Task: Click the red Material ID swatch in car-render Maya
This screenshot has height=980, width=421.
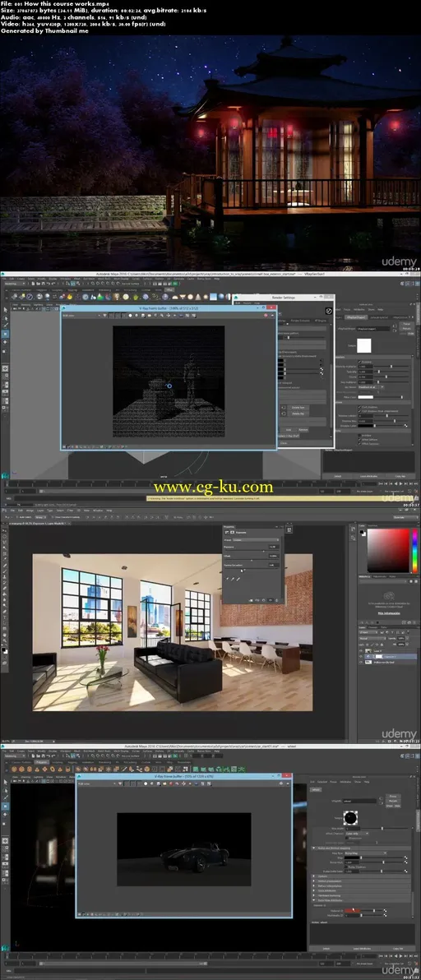Action: click(353, 911)
